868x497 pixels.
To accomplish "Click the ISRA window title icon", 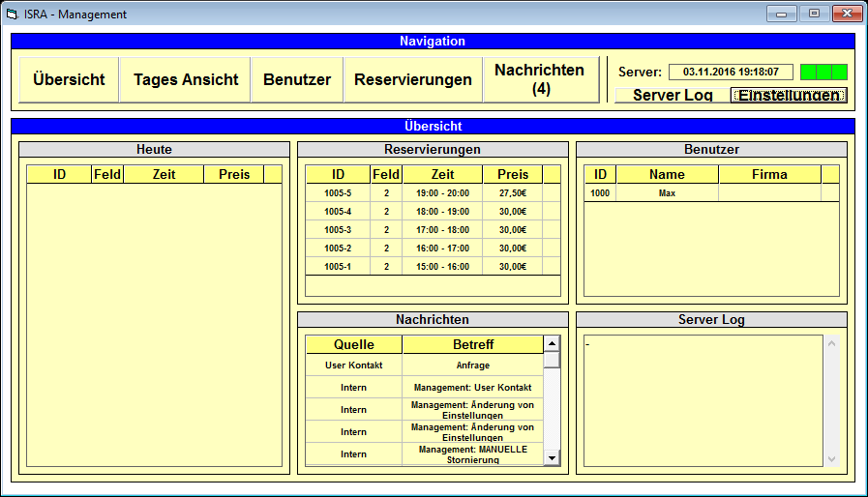I will pos(13,14).
